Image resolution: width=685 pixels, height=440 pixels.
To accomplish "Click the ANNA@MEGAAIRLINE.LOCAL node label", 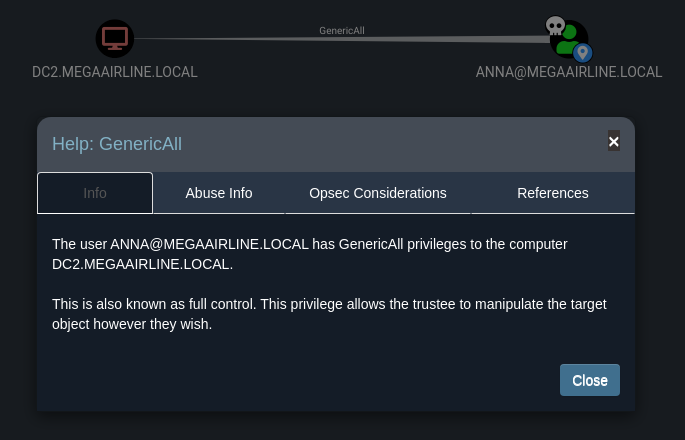I will (x=569, y=72).
